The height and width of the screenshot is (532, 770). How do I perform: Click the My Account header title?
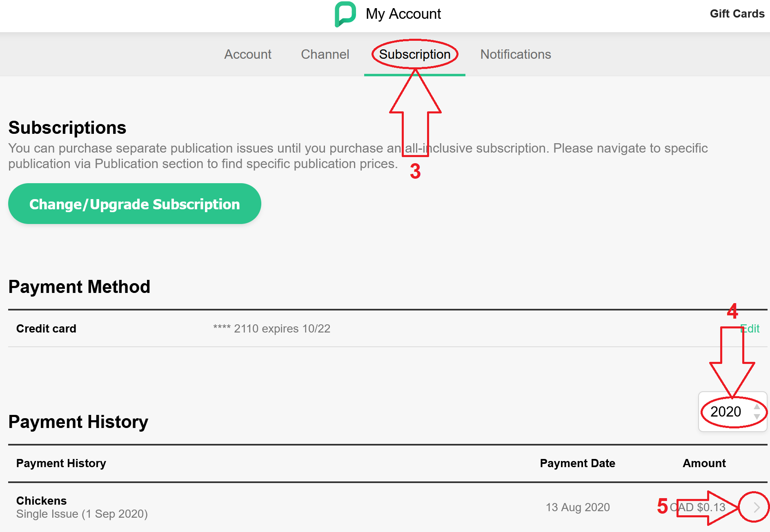pyautogui.click(x=403, y=14)
